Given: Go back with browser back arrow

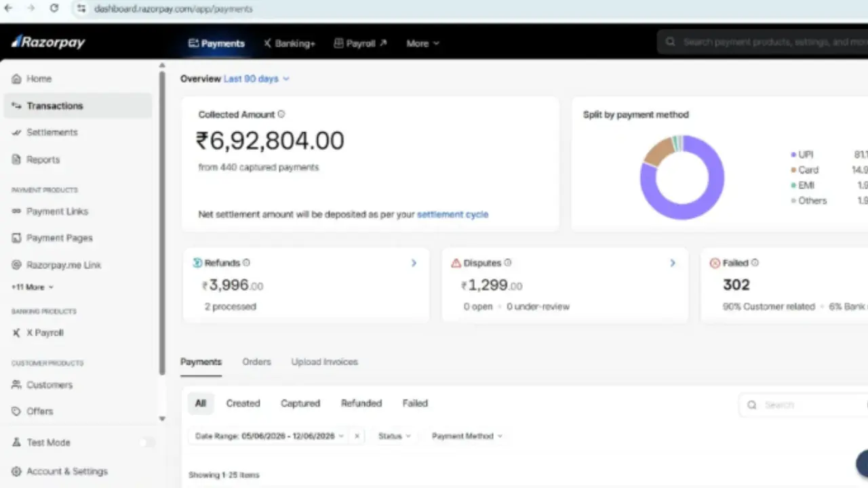Looking at the screenshot, I should [8, 8].
